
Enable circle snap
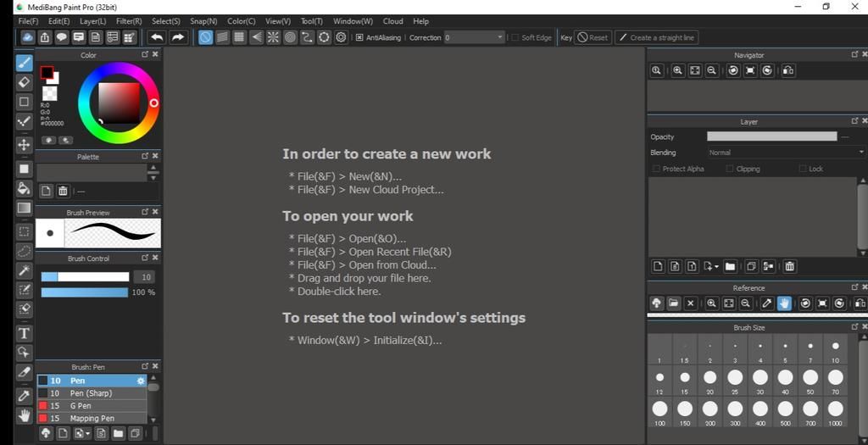(x=291, y=37)
